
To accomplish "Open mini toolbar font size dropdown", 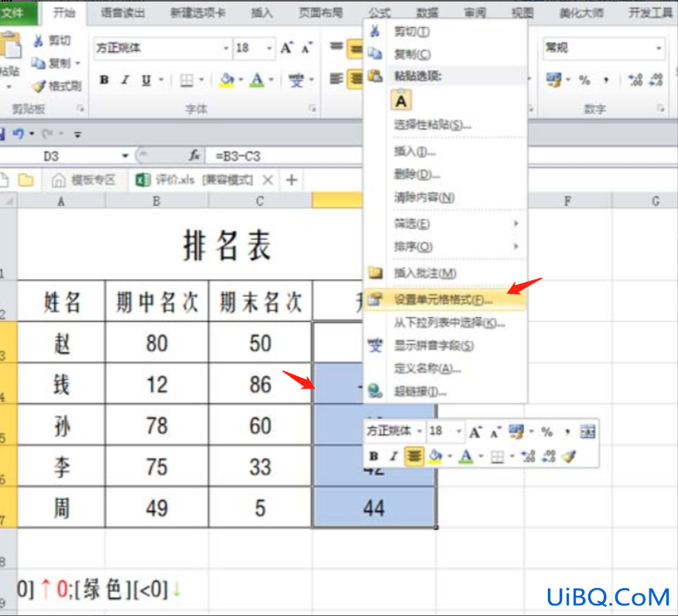I will tap(458, 431).
